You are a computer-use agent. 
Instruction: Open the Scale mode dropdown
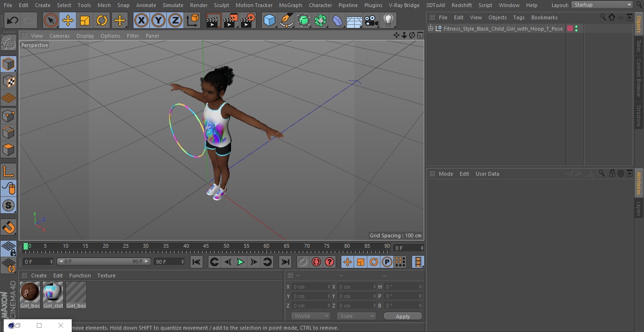point(356,316)
